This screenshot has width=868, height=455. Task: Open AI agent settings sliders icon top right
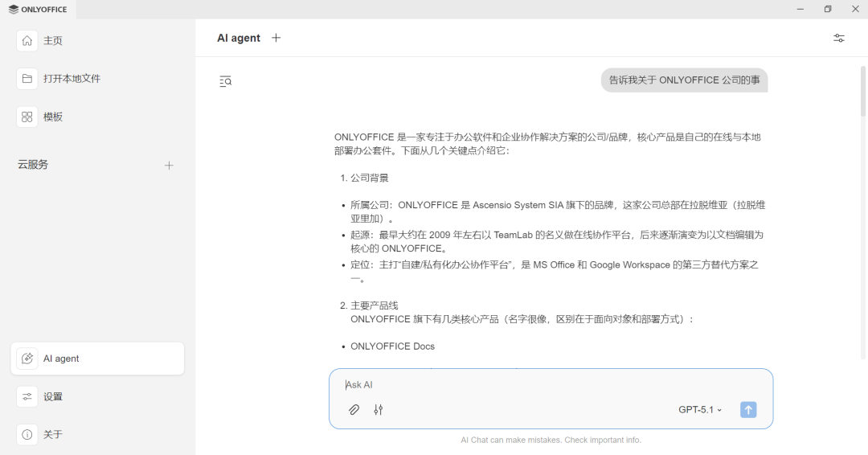[838, 39]
